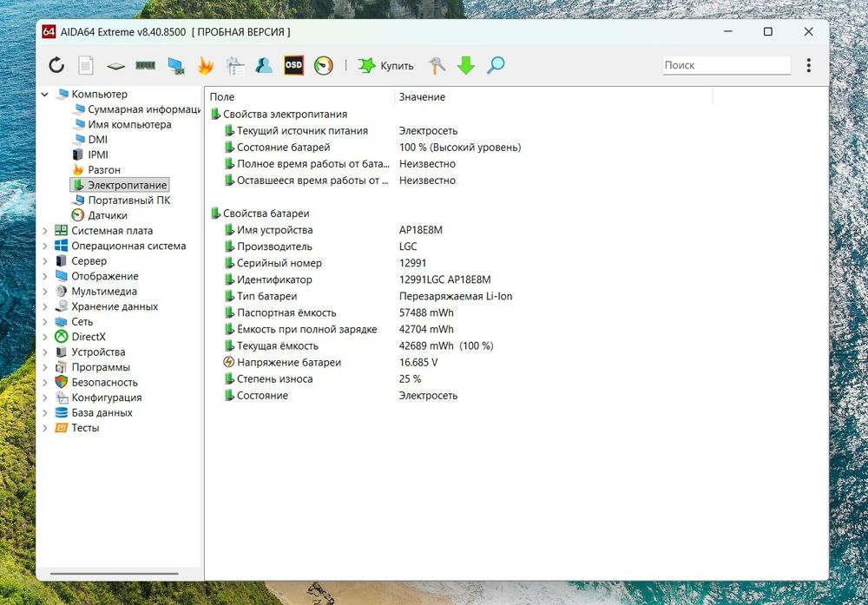Screen dimensions: 868x605
Task: Select the Напряжение батареи row
Action: coord(331,363)
